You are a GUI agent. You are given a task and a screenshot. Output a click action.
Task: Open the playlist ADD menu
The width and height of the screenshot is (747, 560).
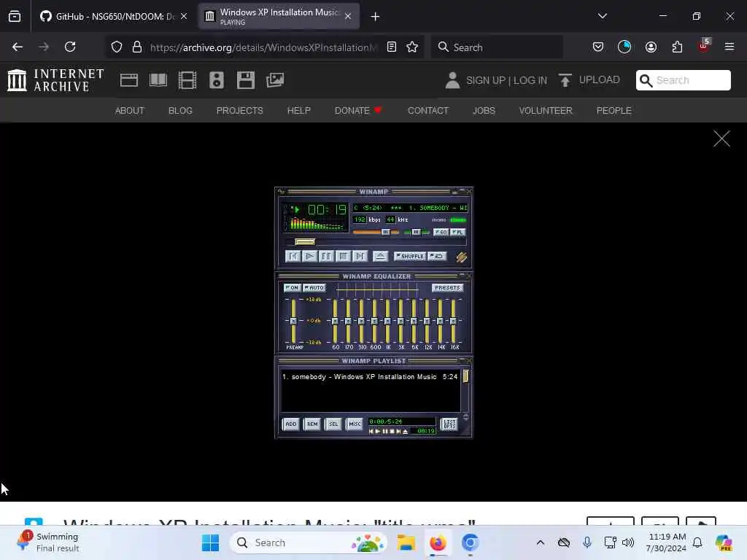[290, 424]
